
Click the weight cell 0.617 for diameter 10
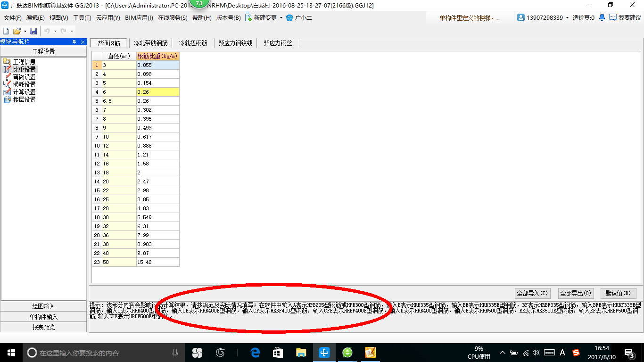(158, 137)
